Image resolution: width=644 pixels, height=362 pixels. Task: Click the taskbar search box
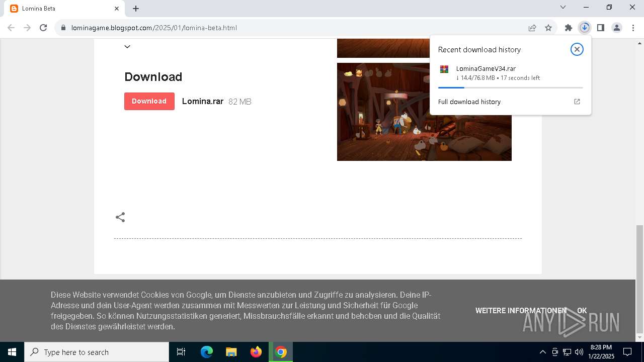pyautogui.click(x=97, y=352)
